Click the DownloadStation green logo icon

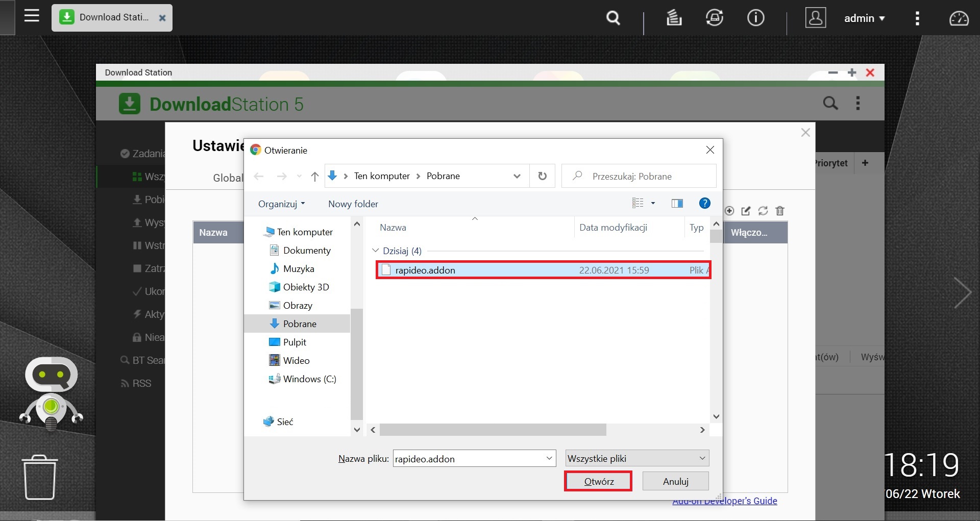coord(130,104)
